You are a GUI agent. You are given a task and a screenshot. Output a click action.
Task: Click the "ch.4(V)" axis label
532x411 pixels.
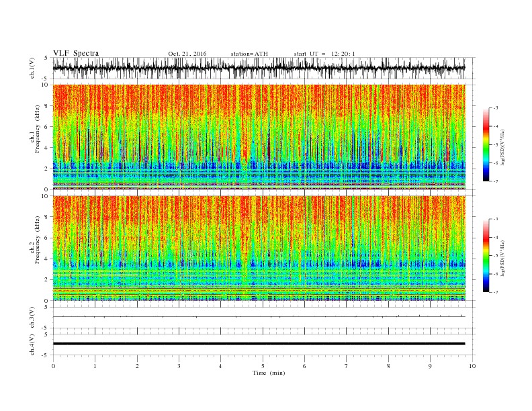[32, 345]
